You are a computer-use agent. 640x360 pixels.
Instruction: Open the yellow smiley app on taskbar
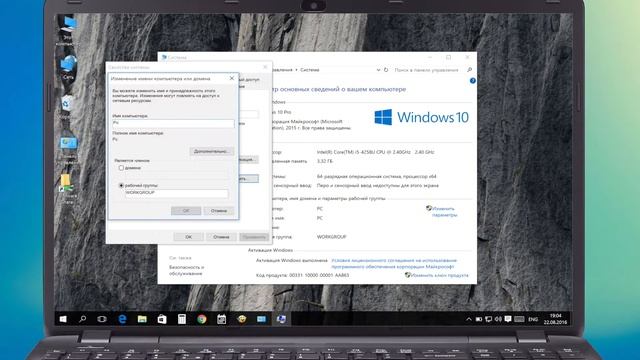click(242, 319)
